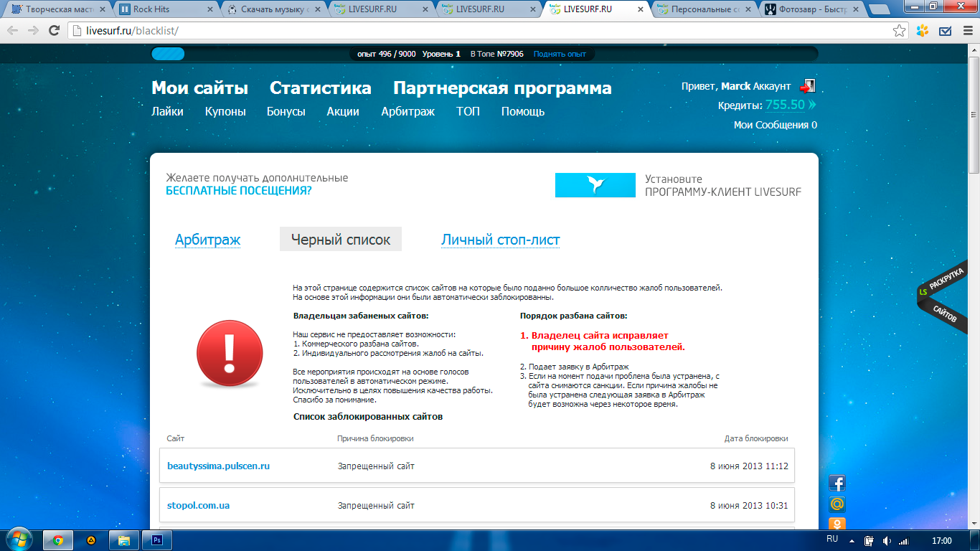The width and height of the screenshot is (980, 551).
Task: Click the experience progress bar at the top
Action: (484, 54)
